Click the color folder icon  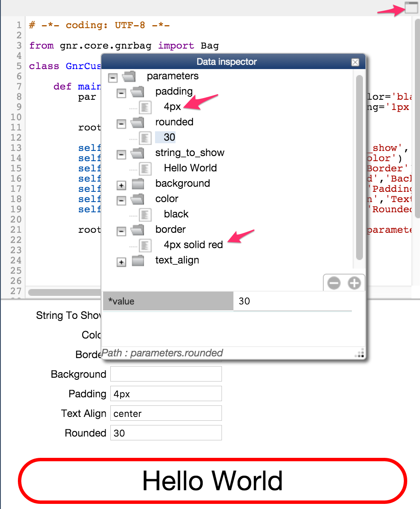(x=138, y=199)
